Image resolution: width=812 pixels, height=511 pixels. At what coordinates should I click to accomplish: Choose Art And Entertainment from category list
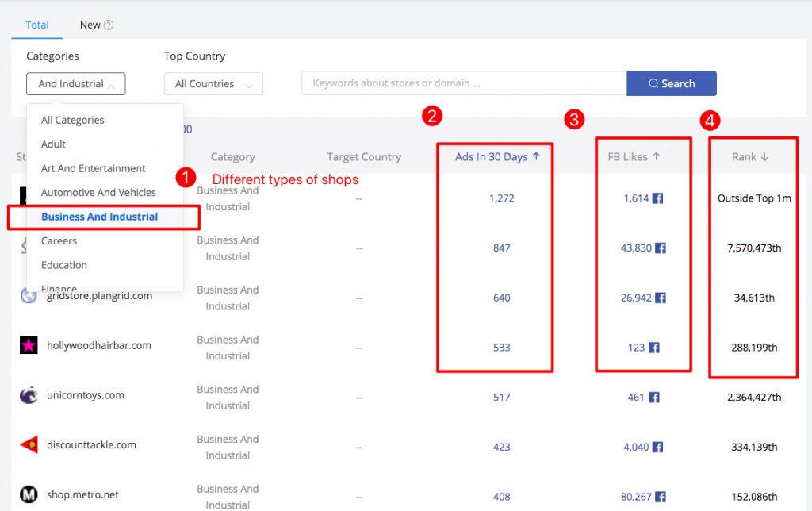[x=93, y=168]
